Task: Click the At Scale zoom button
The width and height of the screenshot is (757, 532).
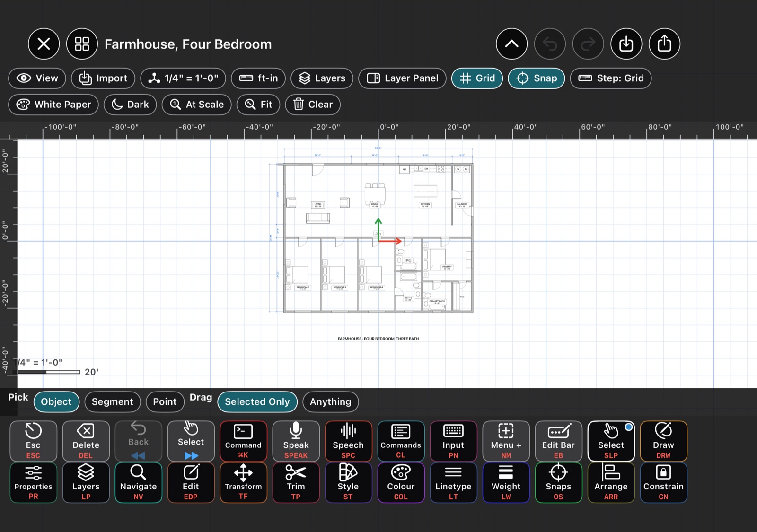Action: 196,105
